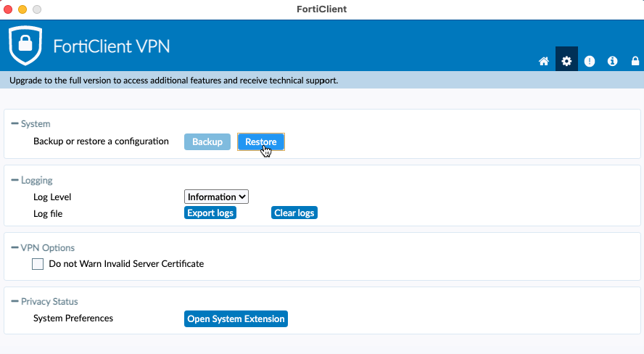Select the Settings gear icon
The height and width of the screenshot is (354, 644).
[566, 59]
